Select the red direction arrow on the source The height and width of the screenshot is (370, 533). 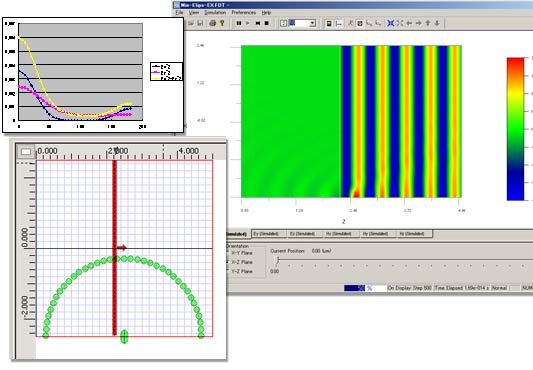tap(121, 248)
